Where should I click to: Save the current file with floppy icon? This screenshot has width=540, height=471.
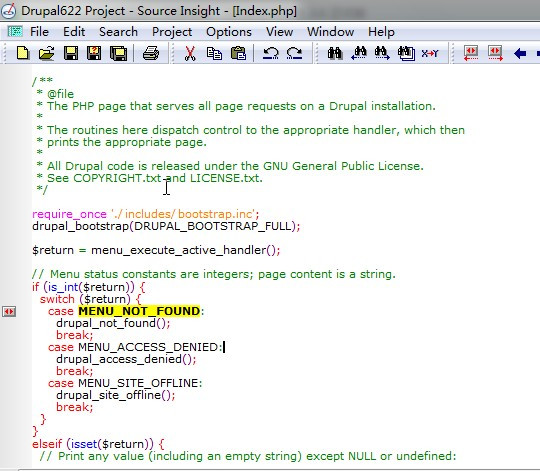[x=71, y=53]
